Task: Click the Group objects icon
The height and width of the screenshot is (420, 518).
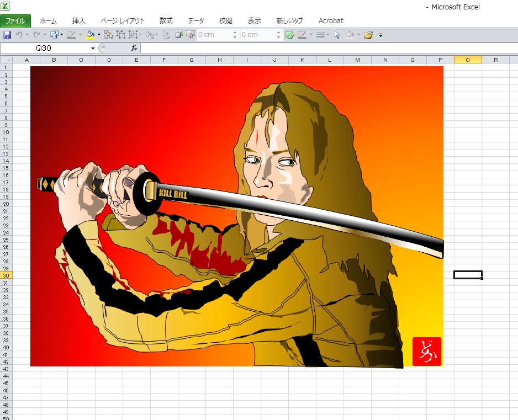Action: click(x=121, y=35)
